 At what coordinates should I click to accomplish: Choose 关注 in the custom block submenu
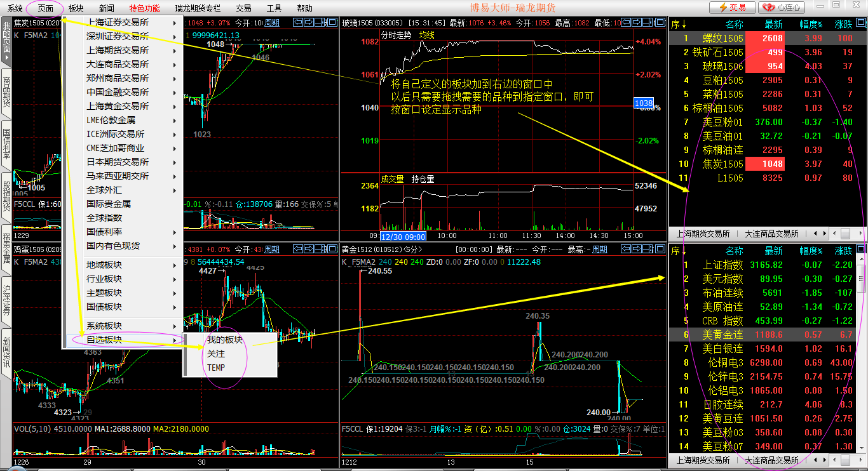[216, 354]
